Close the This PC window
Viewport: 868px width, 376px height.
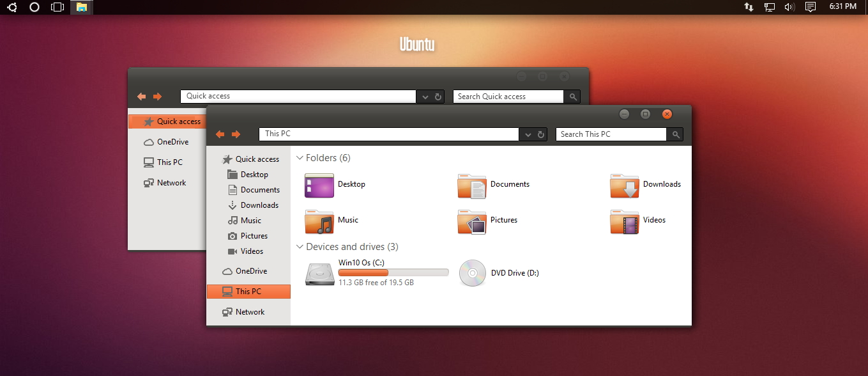tap(667, 114)
